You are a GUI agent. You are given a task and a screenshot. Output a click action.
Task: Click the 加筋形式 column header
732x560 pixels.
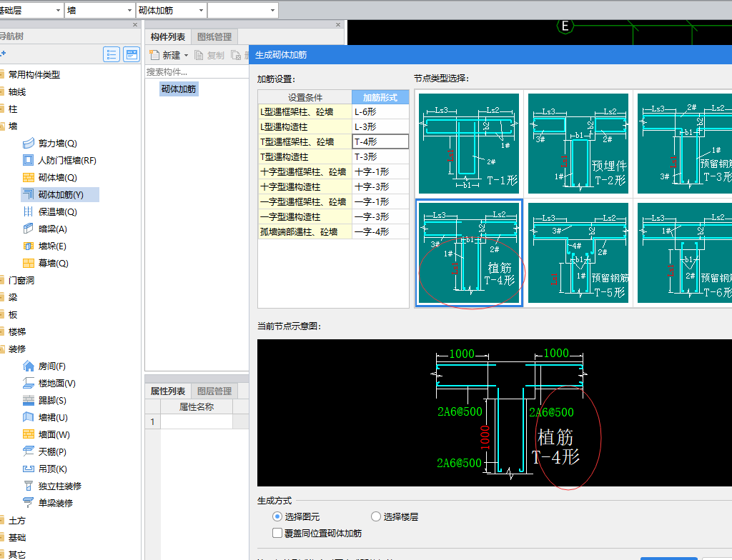(380, 97)
